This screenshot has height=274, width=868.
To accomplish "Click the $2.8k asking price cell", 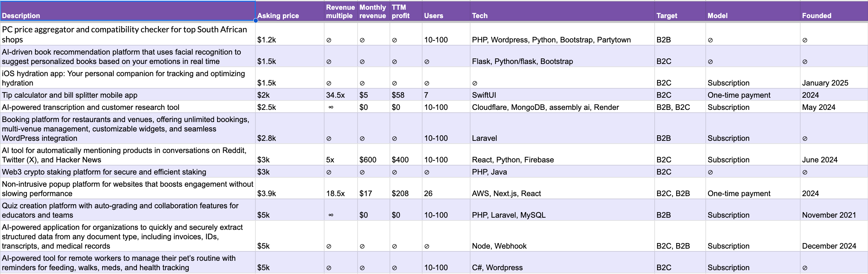I will click(x=290, y=128).
